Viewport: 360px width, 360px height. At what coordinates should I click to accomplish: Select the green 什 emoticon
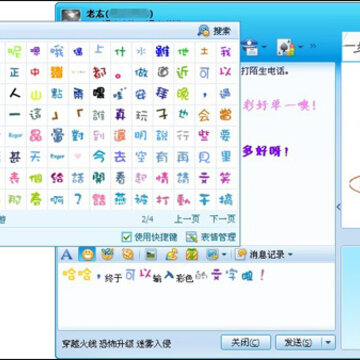tap(120, 52)
